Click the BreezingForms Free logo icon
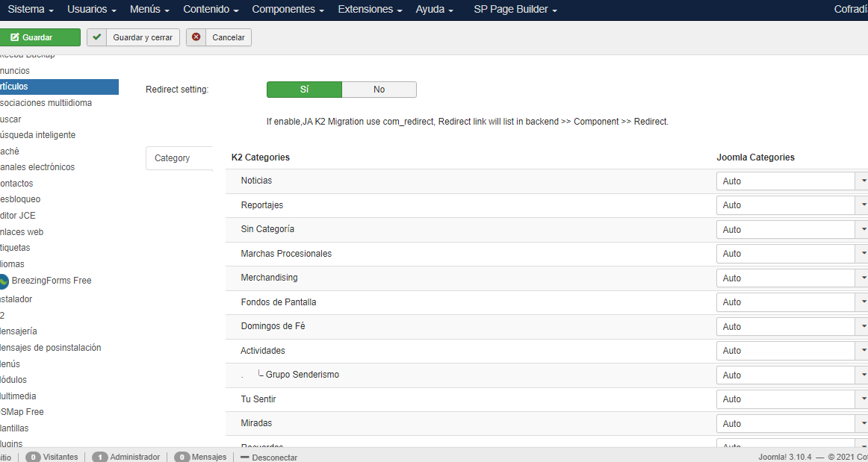Image resolution: width=868 pixels, height=462 pixels. pyautogui.click(x=4, y=281)
